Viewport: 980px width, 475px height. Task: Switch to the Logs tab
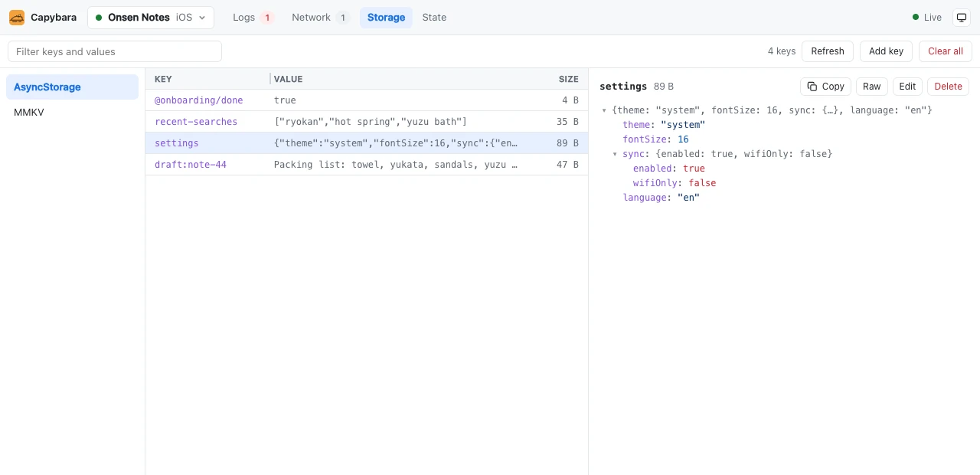253,18
